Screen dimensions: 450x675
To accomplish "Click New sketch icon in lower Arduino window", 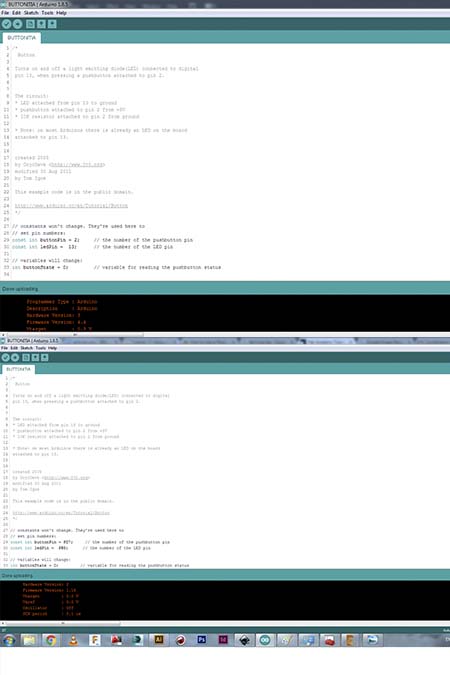I will [x=26, y=357].
